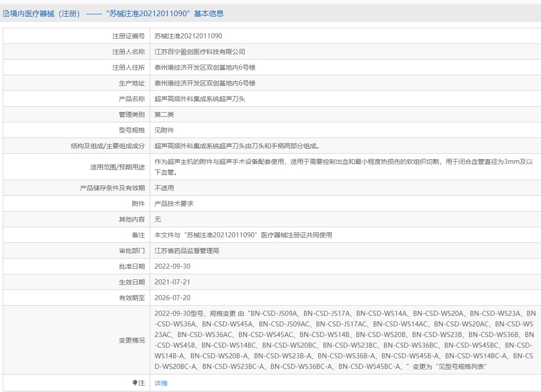The width and height of the screenshot is (541, 392).
Task: Select the 产品储存条件及有效期 label
Action: pos(112,188)
